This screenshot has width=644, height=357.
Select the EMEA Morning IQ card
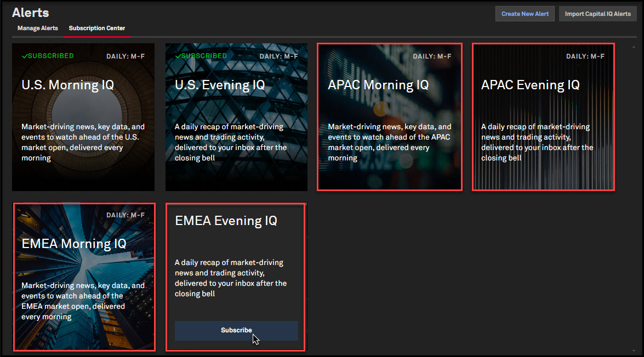tap(84, 277)
